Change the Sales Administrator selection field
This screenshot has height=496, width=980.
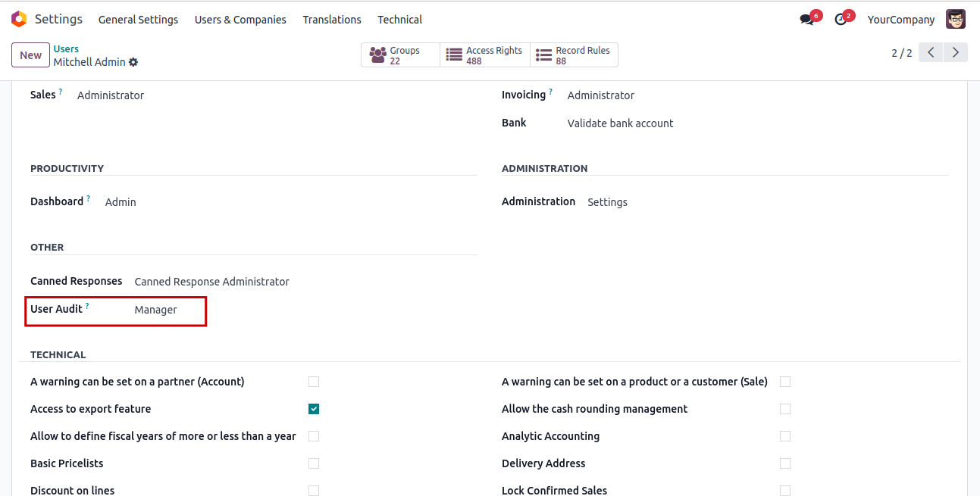tap(111, 95)
